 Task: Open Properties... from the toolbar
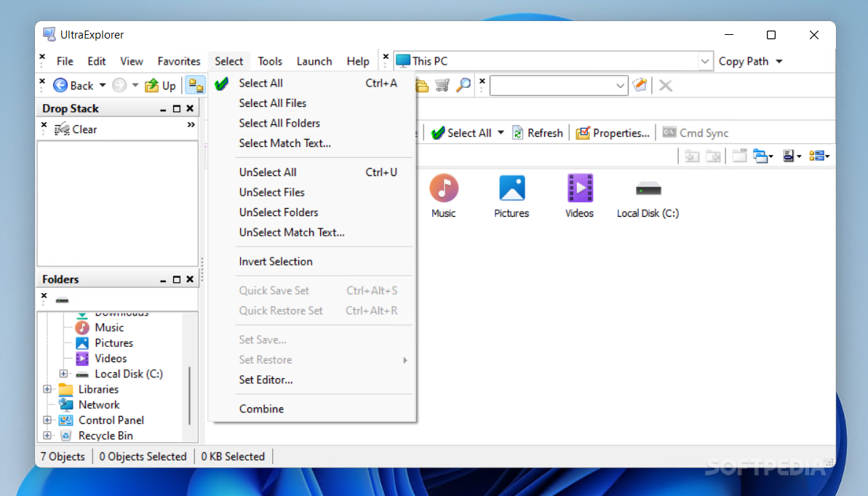pyautogui.click(x=613, y=133)
